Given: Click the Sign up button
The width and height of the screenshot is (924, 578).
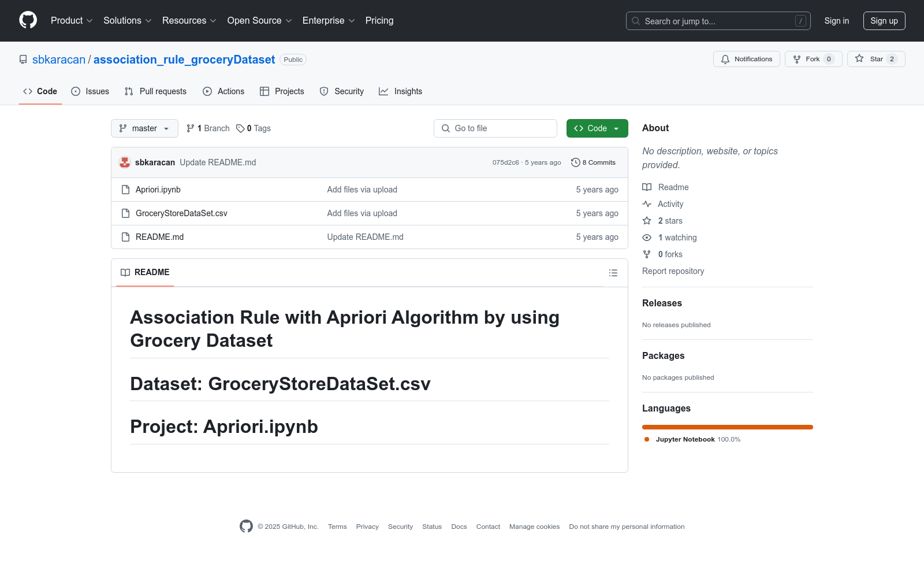Looking at the screenshot, I should tap(884, 21).
